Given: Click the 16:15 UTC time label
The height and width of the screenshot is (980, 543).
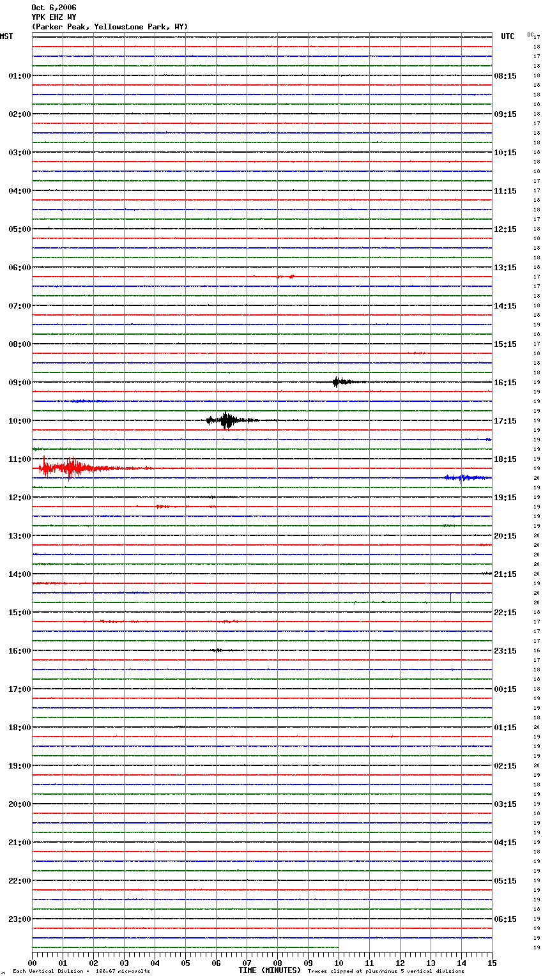Looking at the screenshot, I should [x=505, y=383].
